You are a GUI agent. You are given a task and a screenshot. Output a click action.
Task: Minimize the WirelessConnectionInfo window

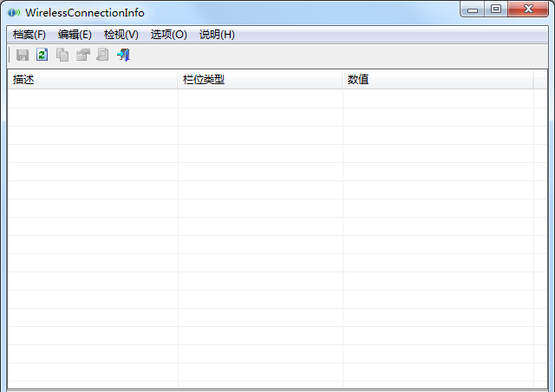pyautogui.click(x=472, y=10)
